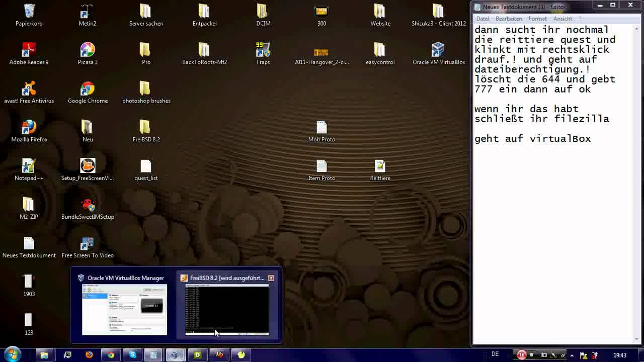Click the DE language indicator
Screen dimensions: 644x362
[495, 354]
